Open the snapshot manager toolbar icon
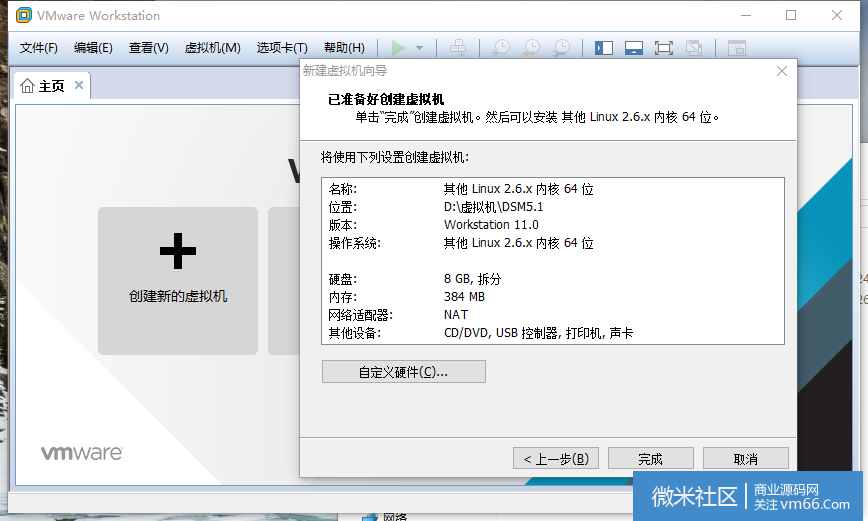This screenshot has height=521, width=868. [561, 48]
